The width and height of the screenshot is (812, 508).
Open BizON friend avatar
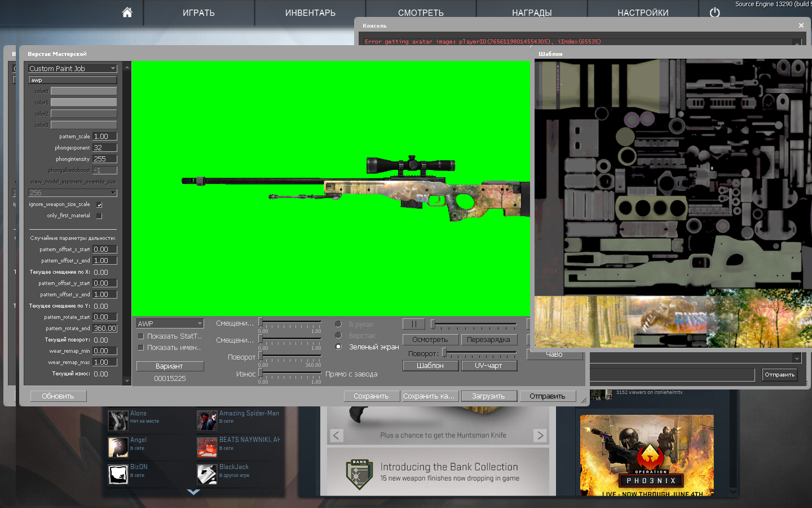(118, 474)
